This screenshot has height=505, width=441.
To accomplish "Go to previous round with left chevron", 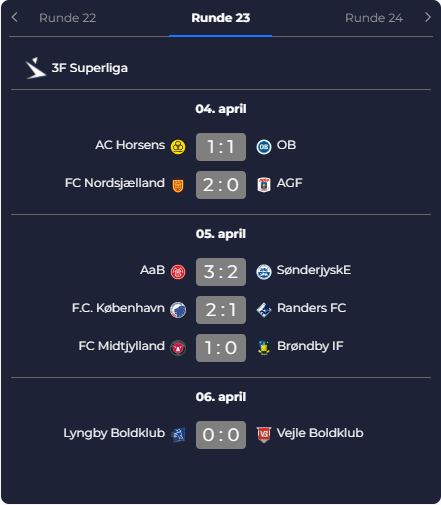I will pos(14,17).
